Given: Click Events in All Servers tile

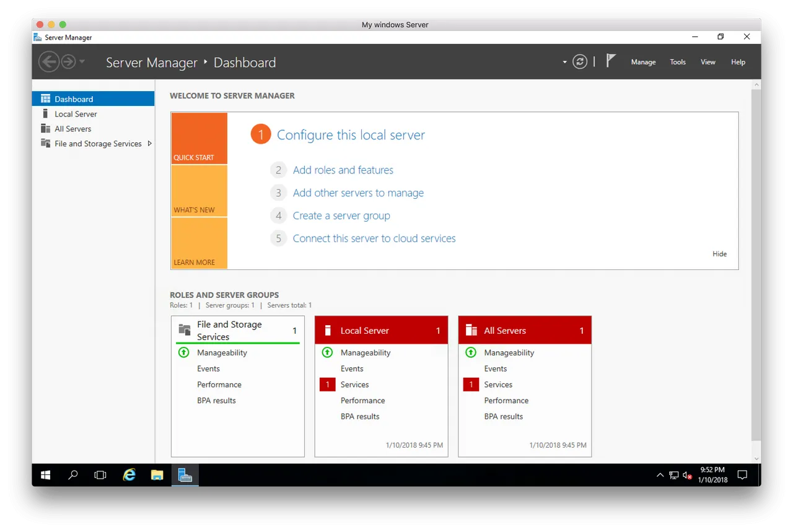Looking at the screenshot, I should pos(496,368).
